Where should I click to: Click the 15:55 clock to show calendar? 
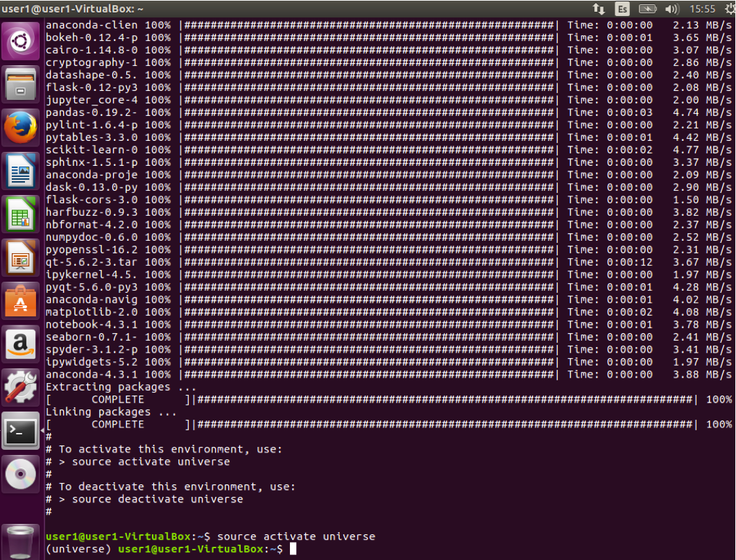point(702,9)
